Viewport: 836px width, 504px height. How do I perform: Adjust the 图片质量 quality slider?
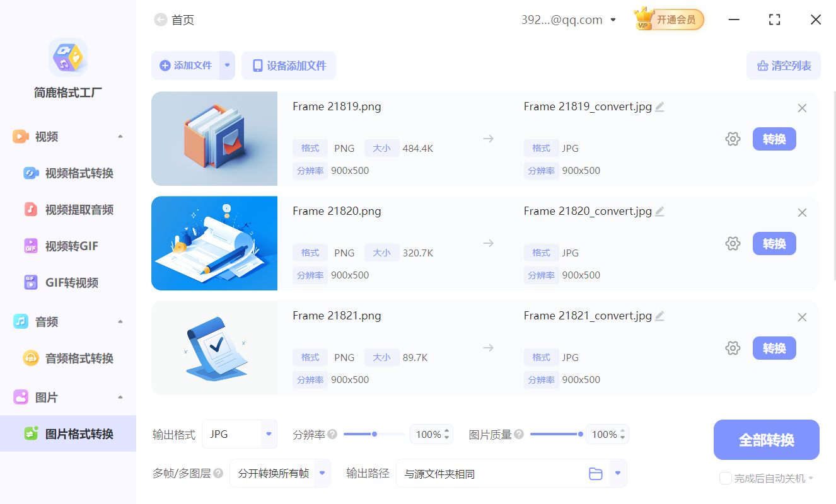point(580,433)
